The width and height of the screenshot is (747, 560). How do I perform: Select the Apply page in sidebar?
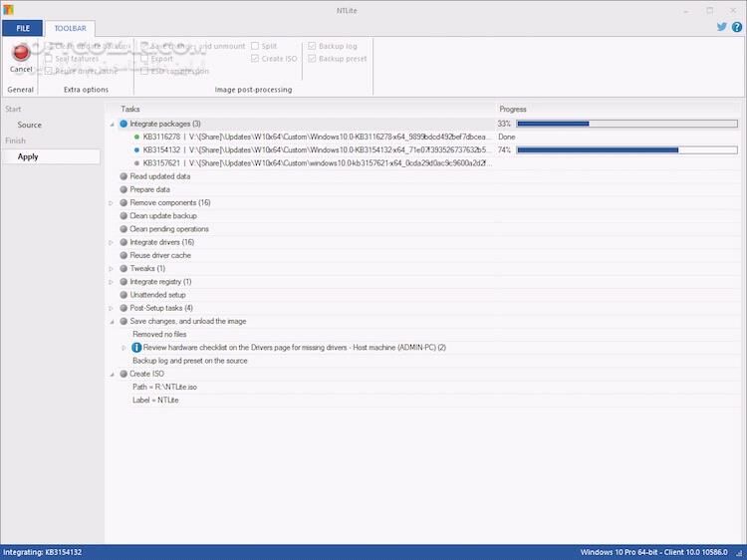point(28,156)
